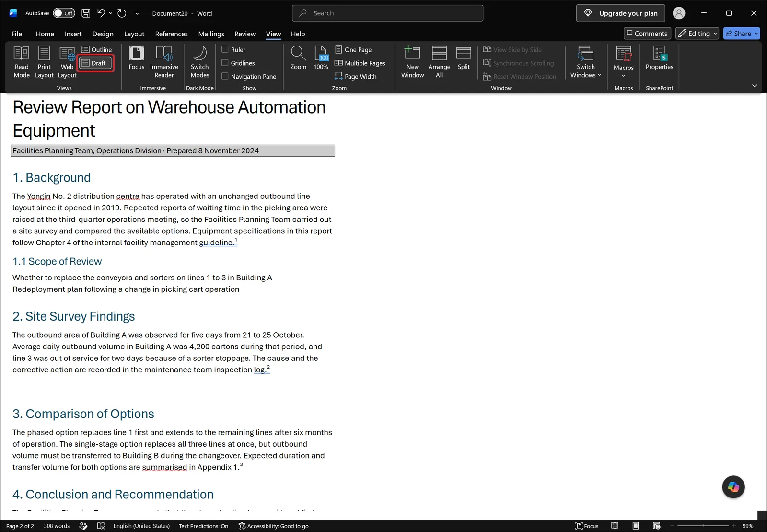The width and height of the screenshot is (767, 532).
Task: Go to the References tab
Action: tap(171, 34)
